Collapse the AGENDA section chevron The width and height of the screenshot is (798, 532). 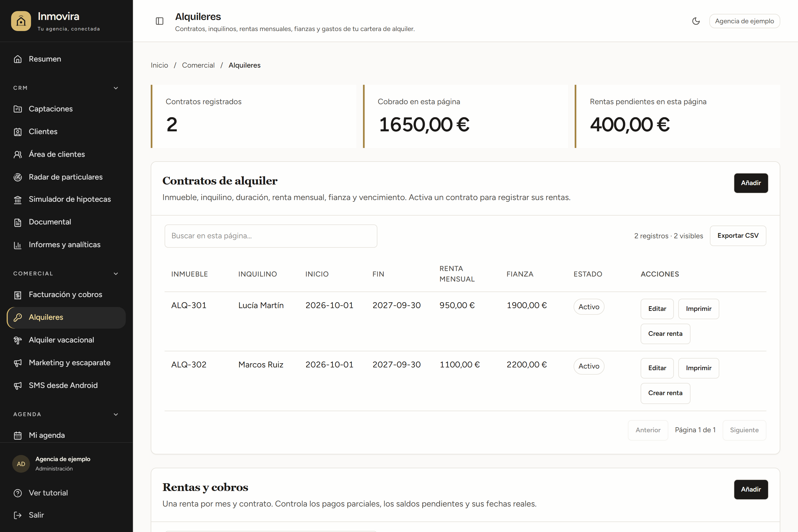point(116,415)
